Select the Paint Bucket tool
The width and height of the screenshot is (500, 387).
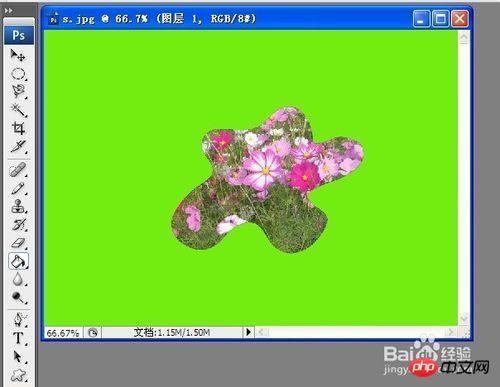[18, 261]
